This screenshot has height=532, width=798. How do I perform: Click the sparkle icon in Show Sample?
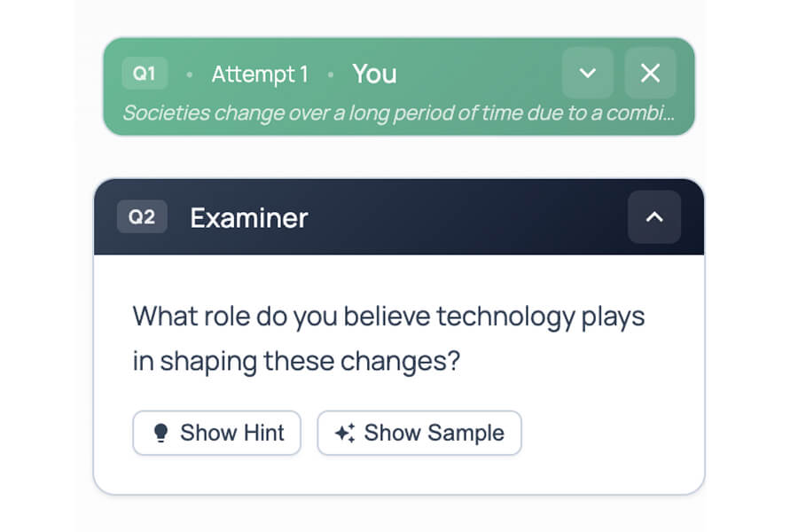coord(345,433)
